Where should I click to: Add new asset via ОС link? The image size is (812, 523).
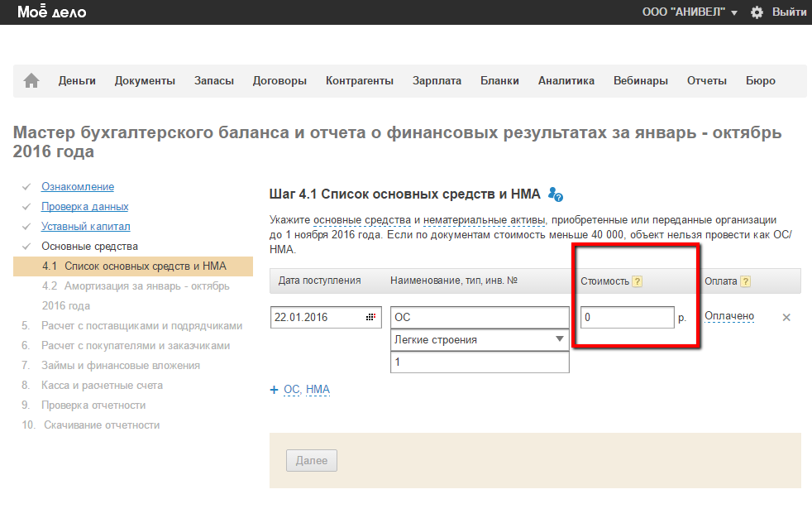[291, 389]
